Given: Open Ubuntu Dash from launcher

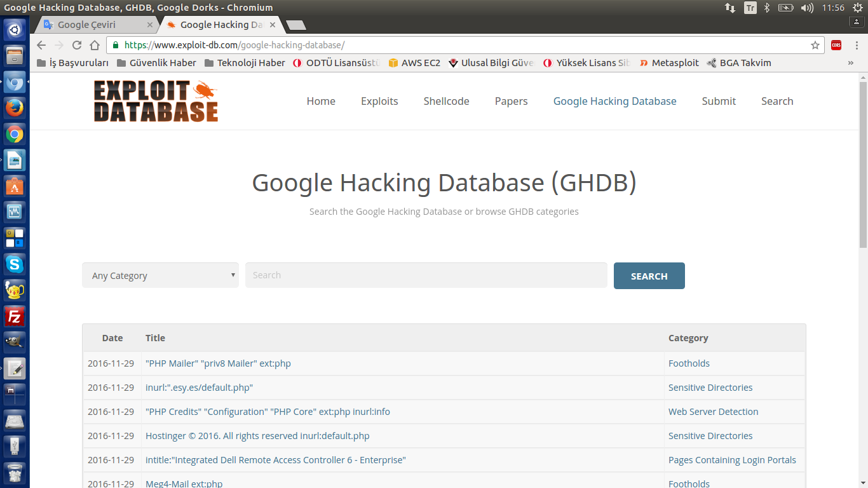Looking at the screenshot, I should [15, 29].
